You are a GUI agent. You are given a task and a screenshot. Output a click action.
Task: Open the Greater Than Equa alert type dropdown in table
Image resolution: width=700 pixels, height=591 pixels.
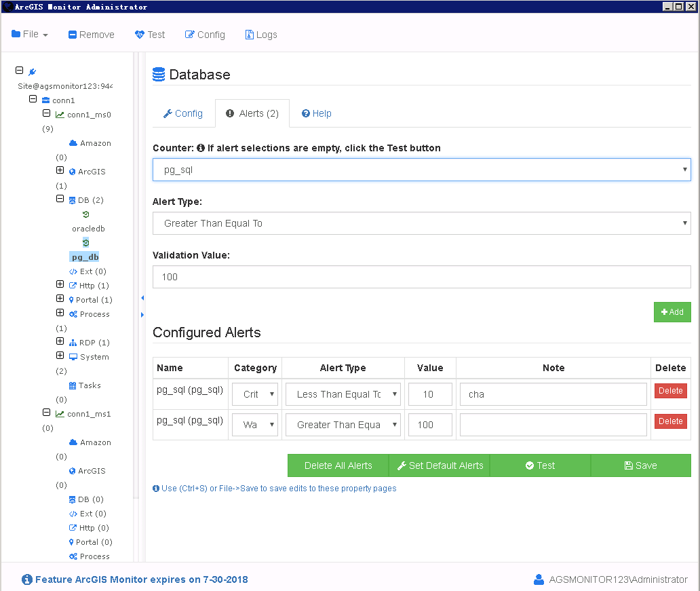[x=343, y=425]
